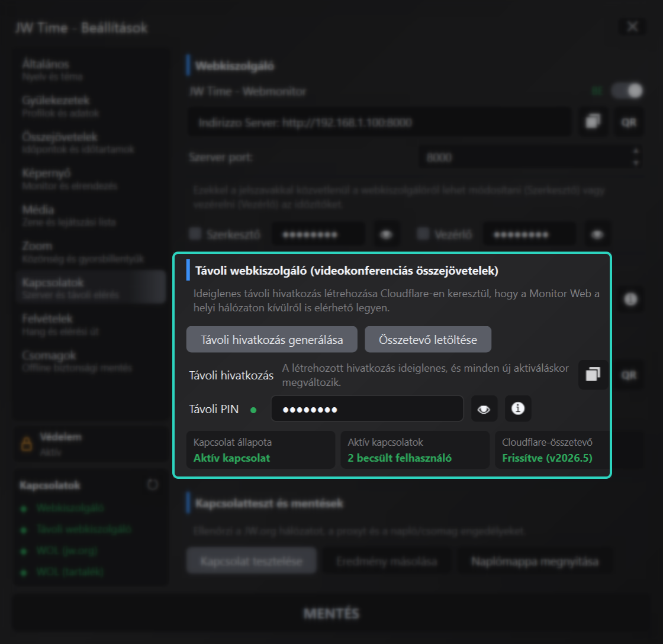Screen dimensions: 663x644
Task: Toggle the JW Time Webmonitor switch
Action: [x=627, y=91]
